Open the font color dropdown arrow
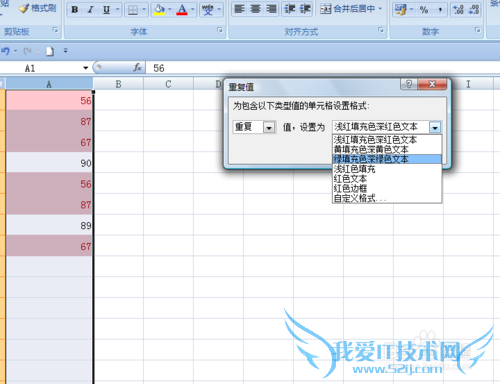 click(x=192, y=10)
